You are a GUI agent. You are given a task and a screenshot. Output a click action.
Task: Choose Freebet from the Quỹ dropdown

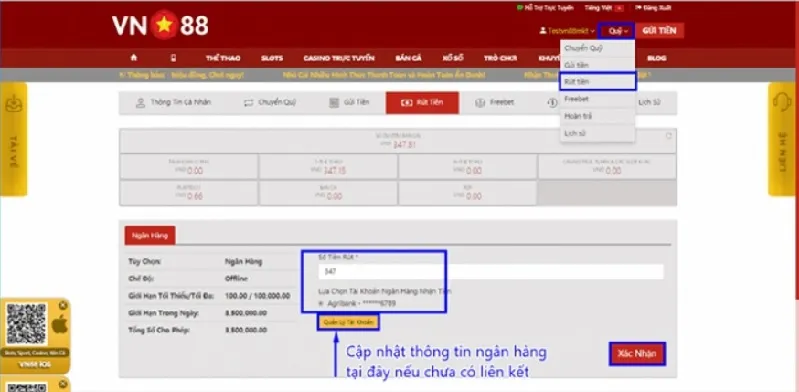coord(597,98)
